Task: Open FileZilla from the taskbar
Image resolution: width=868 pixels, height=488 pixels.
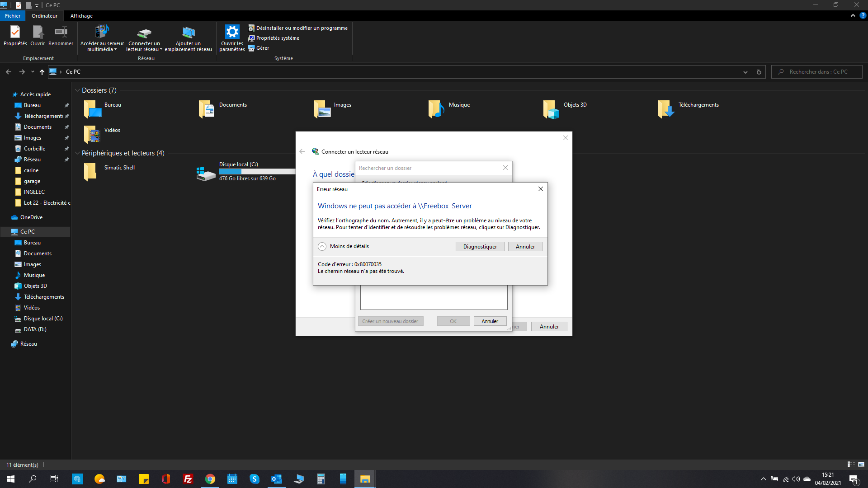Action: pyautogui.click(x=188, y=479)
